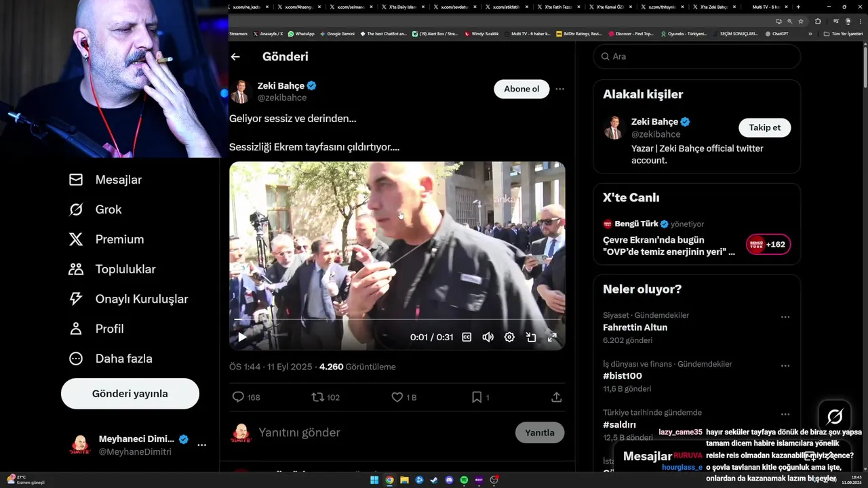Switch to the X'te Kemal Öz browser tab
This screenshot has height=488, width=868.
(x=610, y=7)
